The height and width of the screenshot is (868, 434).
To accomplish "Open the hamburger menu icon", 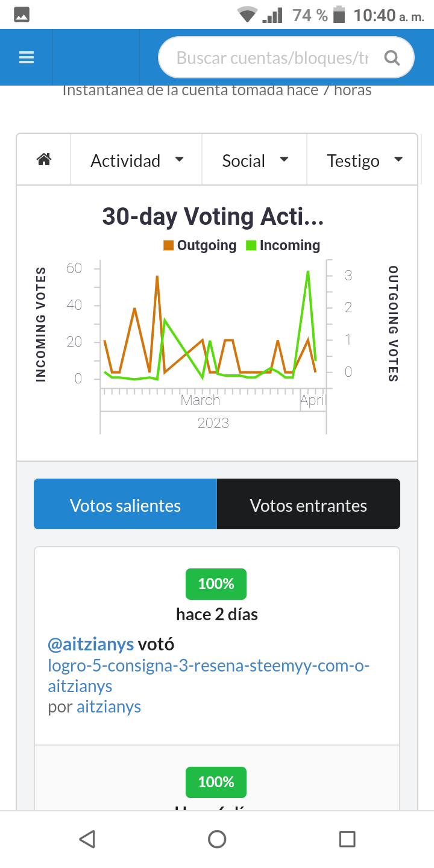I will pos(27,57).
